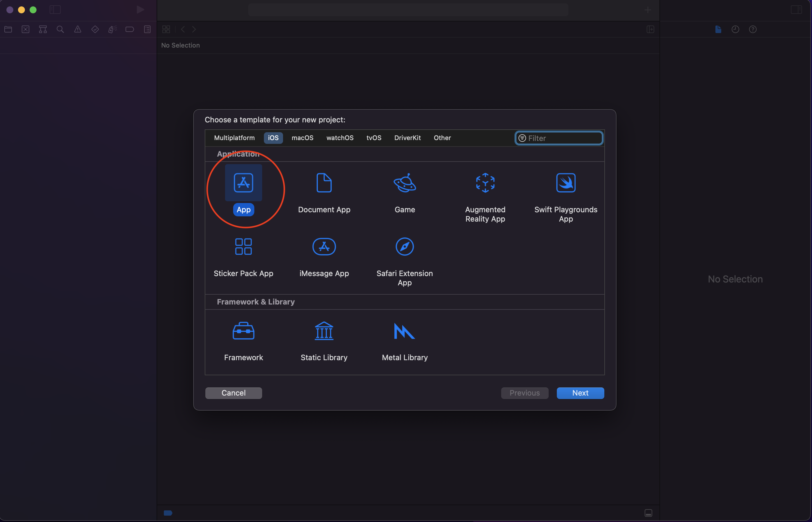Image resolution: width=812 pixels, height=522 pixels.
Task: Choose the iMessage App template
Action: click(324, 247)
